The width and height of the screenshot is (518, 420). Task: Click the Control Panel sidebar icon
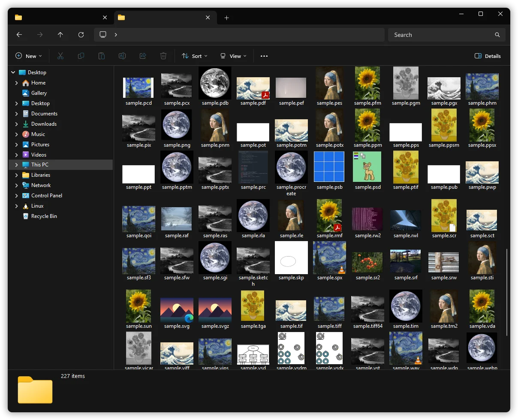(26, 196)
